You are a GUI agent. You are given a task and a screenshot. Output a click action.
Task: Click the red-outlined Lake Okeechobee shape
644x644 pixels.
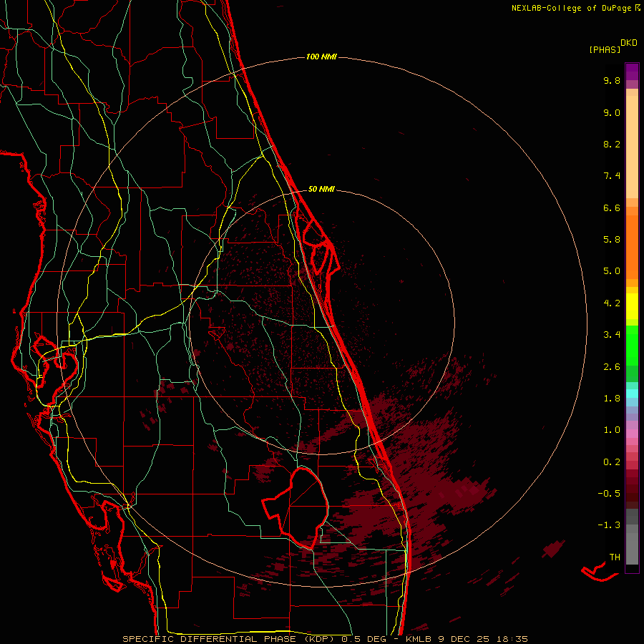tap(296, 507)
